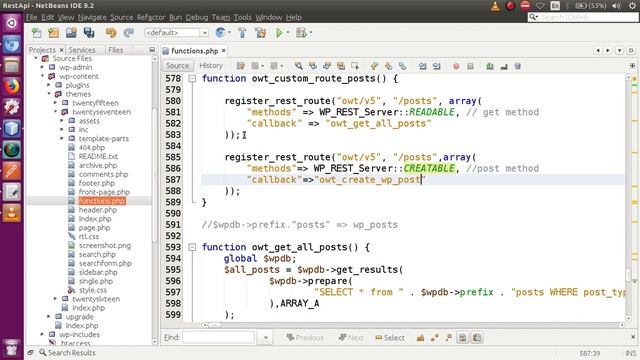Collapse the wp-content folder node
Screen dimensions: 640x360
42,76
